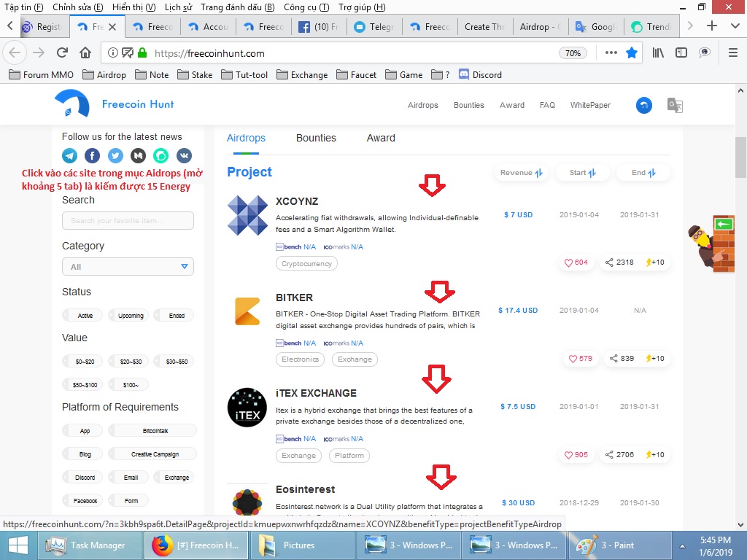Toggle the sidebar view icon
Screen dimensions: 747x560
(681, 52)
